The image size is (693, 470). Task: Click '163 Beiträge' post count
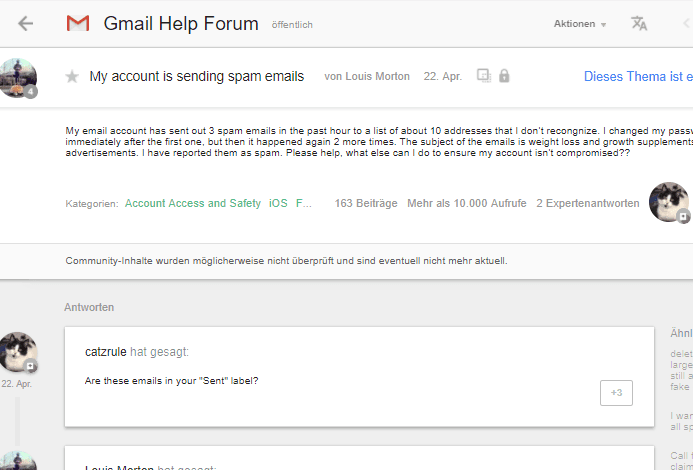coord(366,203)
